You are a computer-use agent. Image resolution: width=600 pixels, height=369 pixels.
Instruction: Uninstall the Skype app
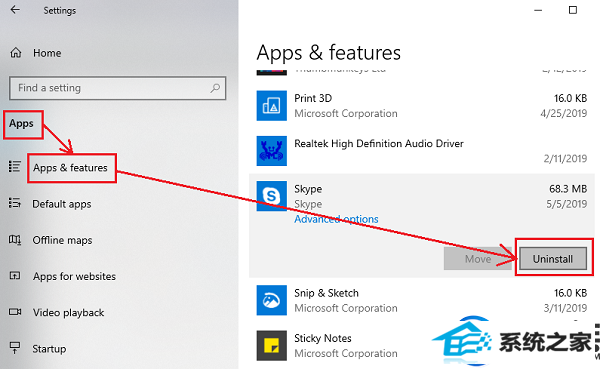tap(553, 259)
